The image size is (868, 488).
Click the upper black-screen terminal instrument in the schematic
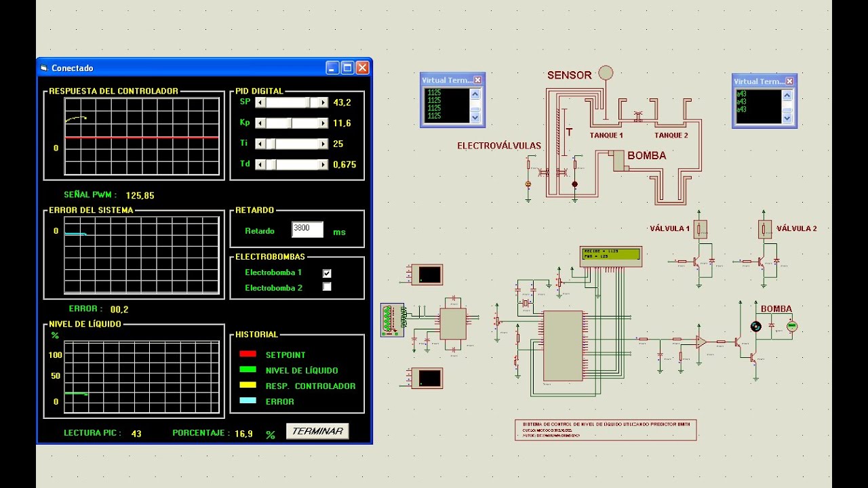[x=427, y=274]
